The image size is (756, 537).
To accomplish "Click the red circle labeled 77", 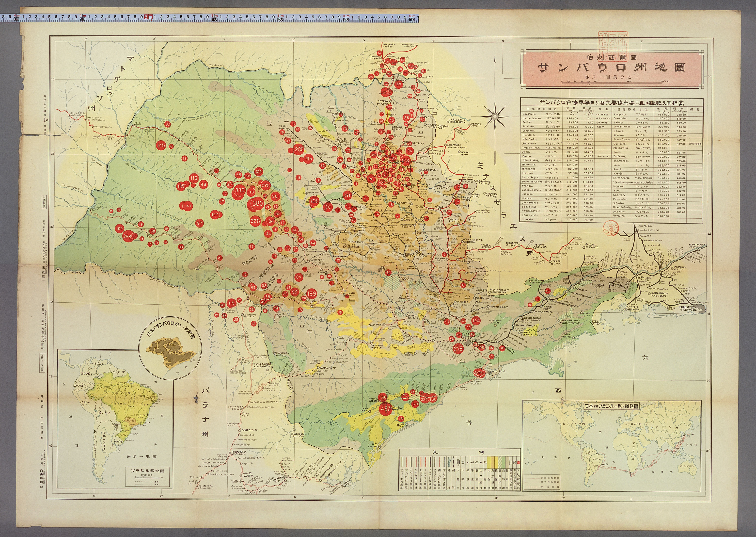I will tap(199, 223).
